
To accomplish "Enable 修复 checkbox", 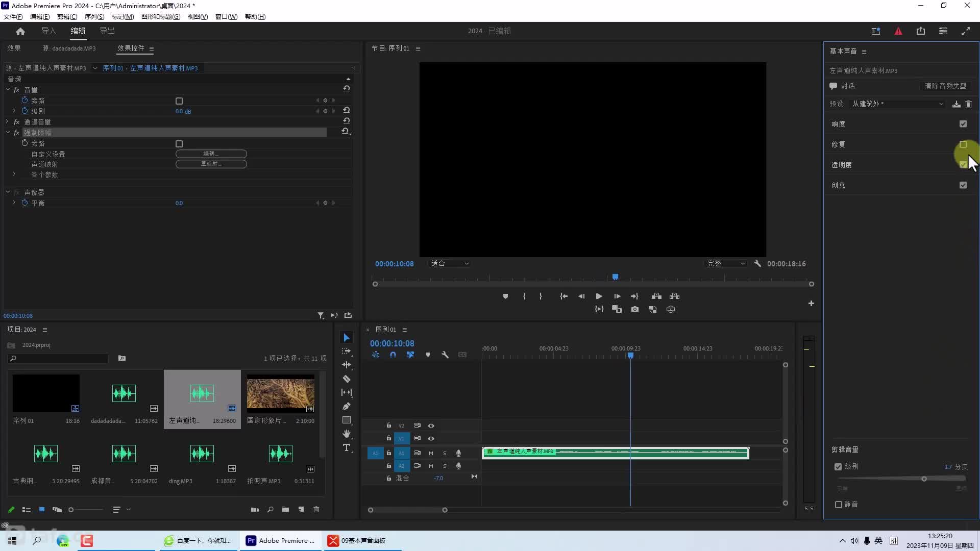I will [x=963, y=144].
